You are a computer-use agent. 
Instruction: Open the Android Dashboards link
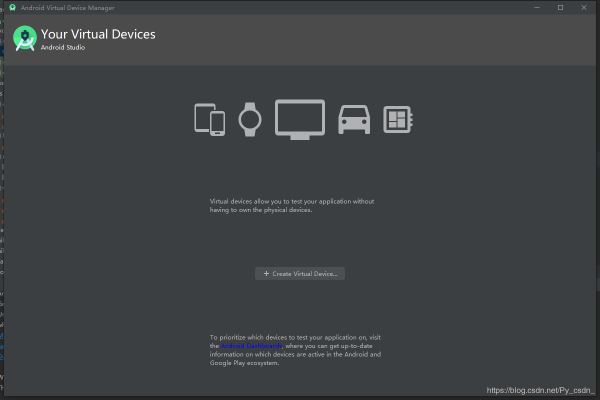point(252,346)
